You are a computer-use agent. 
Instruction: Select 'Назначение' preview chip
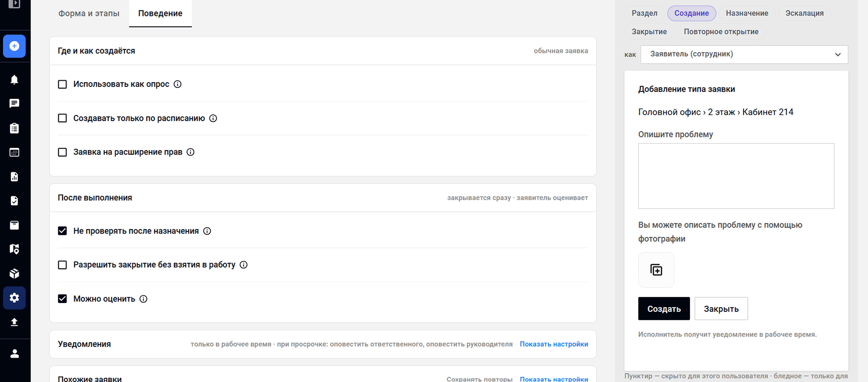point(747,13)
